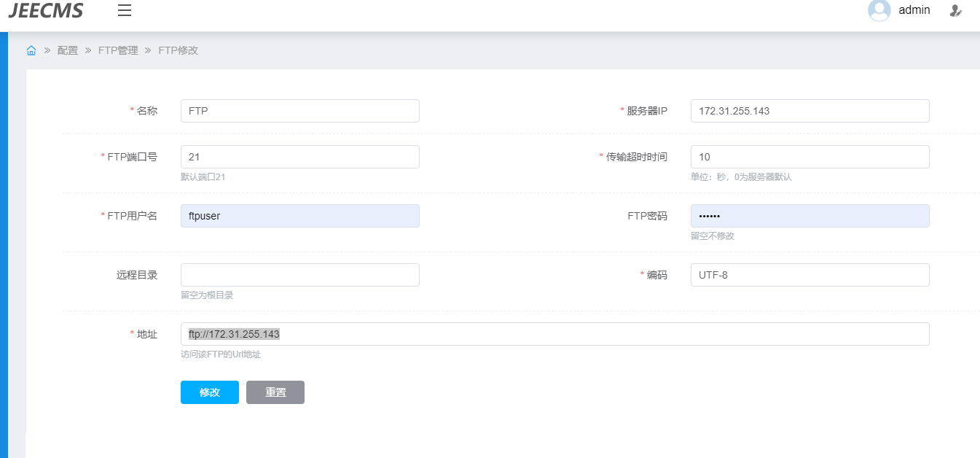The height and width of the screenshot is (458, 980).
Task: Toggle the hamburger sidebar menu icon
Action: click(x=125, y=10)
